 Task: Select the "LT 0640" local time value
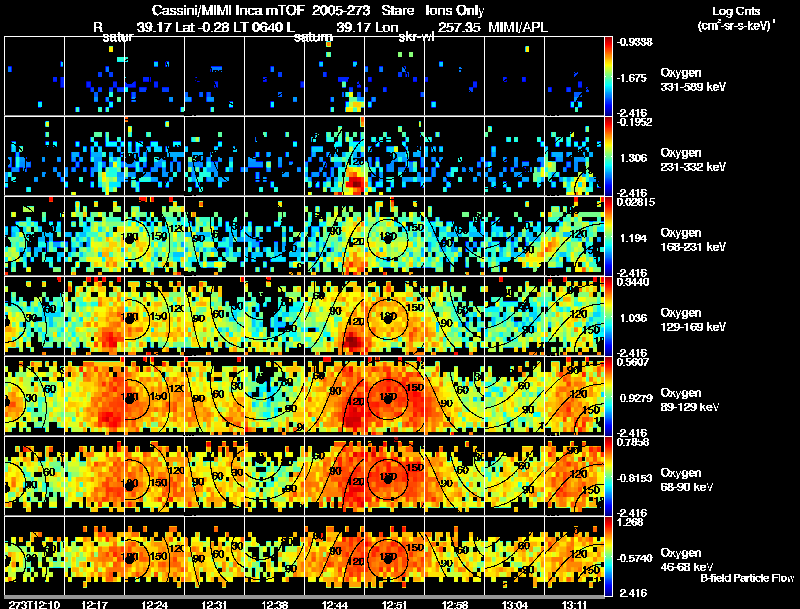click(x=258, y=27)
